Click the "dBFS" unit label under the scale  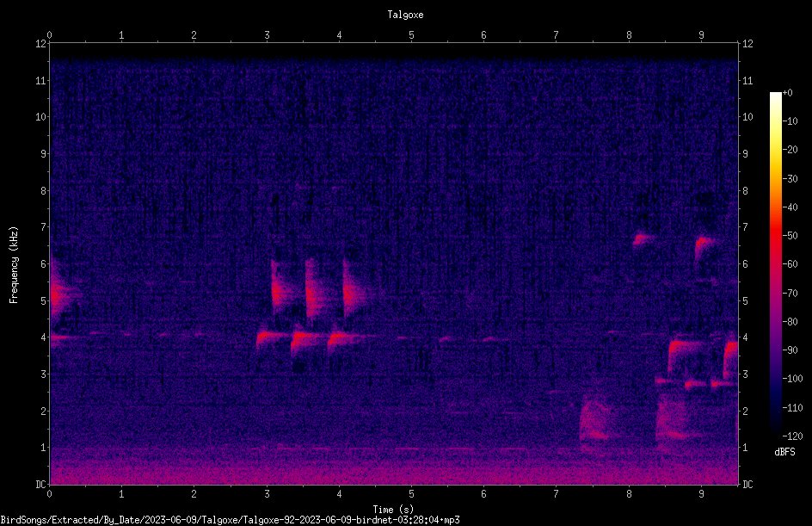(x=784, y=452)
